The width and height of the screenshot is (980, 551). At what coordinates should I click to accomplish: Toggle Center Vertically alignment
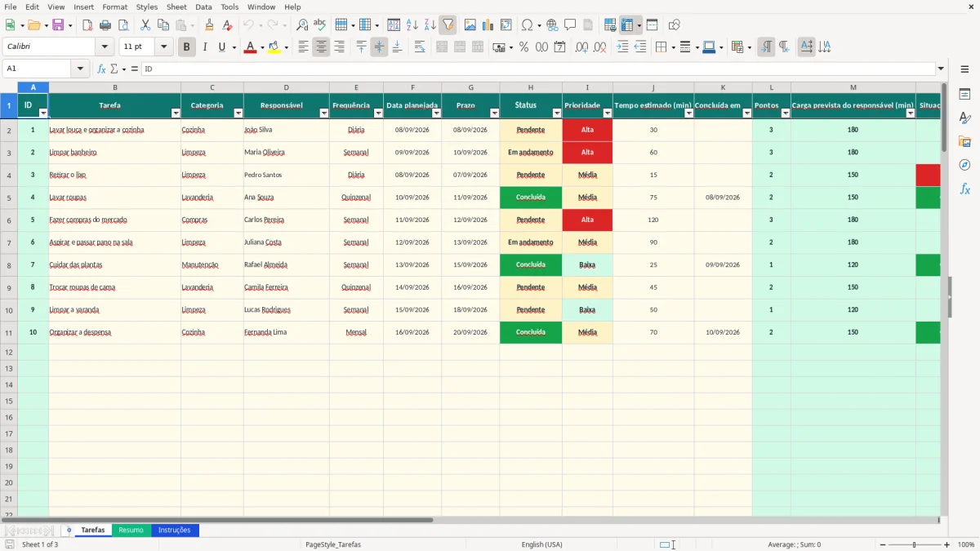[x=379, y=47]
